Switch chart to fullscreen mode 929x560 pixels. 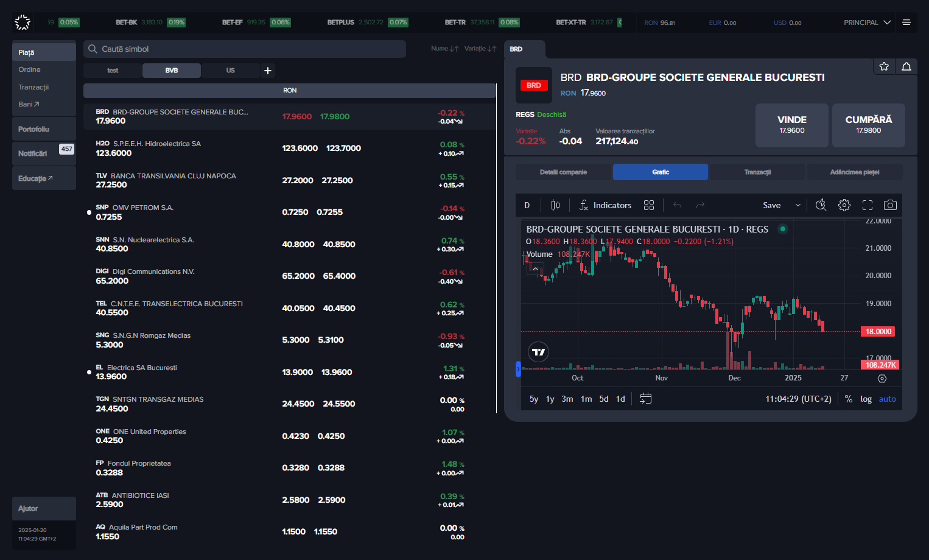point(868,205)
